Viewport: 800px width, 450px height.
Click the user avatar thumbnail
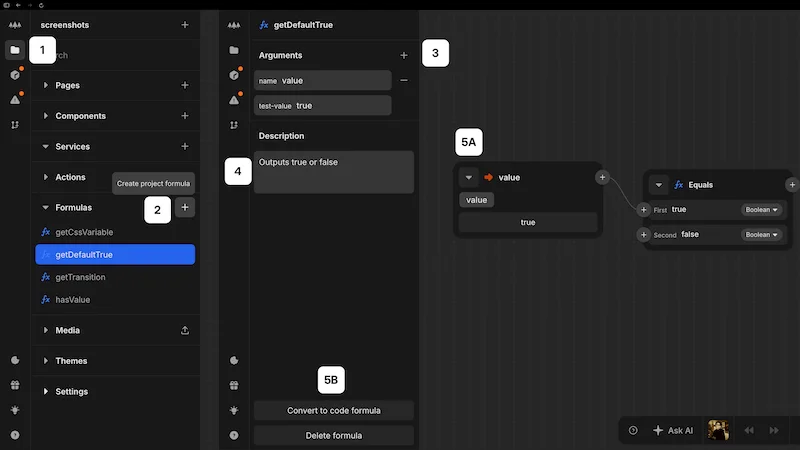point(718,430)
